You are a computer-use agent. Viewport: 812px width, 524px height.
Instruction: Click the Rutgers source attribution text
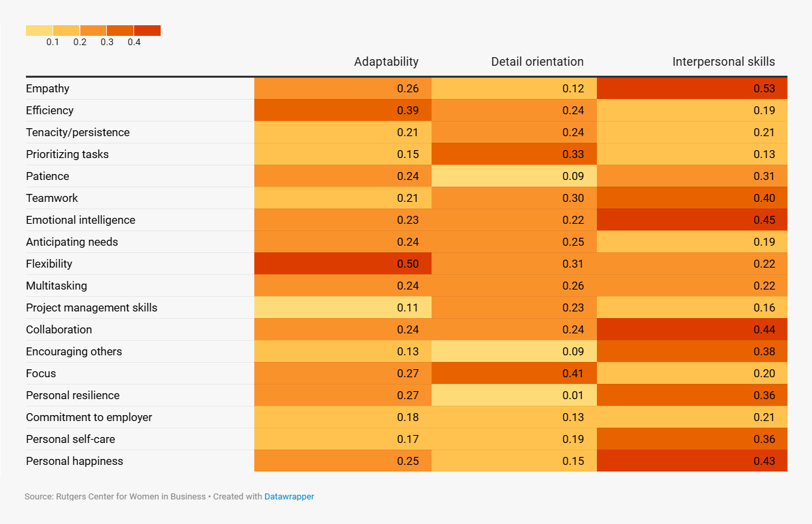[115, 496]
